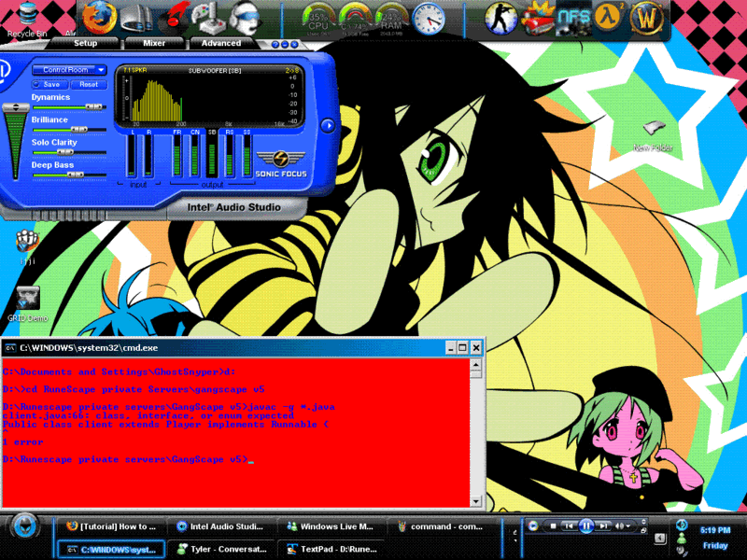Click the Deep Bass slider
Image resolution: width=747 pixels, height=560 pixels.
[71, 175]
